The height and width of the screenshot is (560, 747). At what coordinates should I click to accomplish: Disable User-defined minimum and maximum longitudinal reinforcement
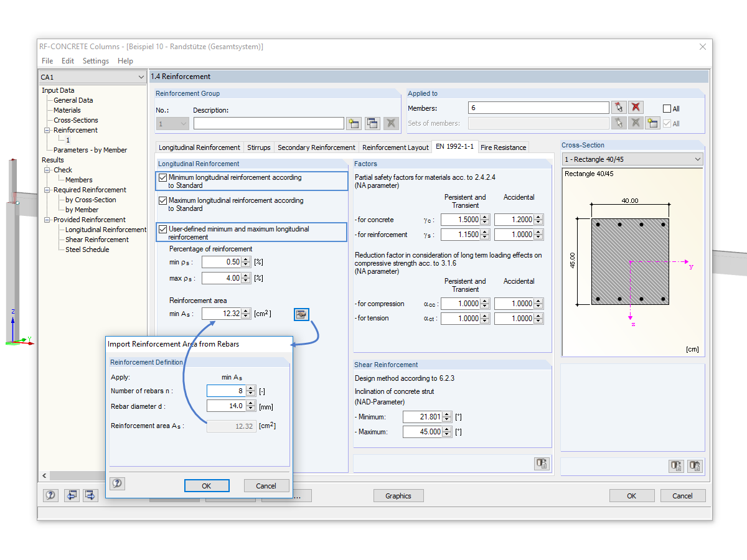pos(162,231)
